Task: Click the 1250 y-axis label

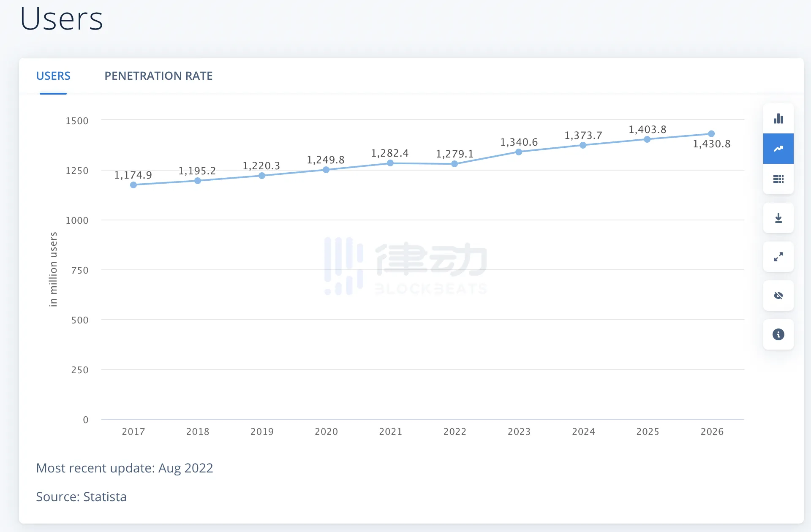Action: (x=77, y=171)
